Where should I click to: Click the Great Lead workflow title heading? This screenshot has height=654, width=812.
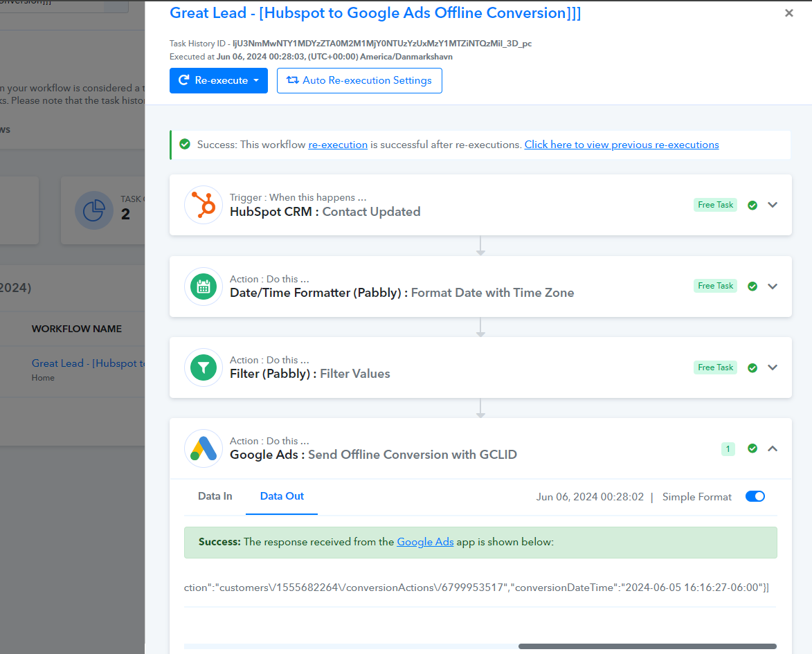(375, 13)
